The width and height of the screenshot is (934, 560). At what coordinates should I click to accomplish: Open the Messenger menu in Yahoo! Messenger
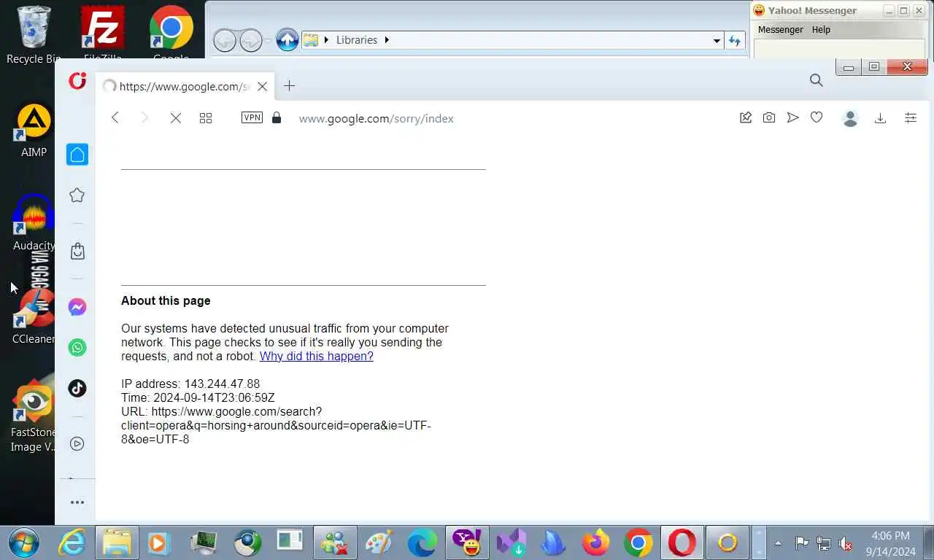(x=780, y=30)
